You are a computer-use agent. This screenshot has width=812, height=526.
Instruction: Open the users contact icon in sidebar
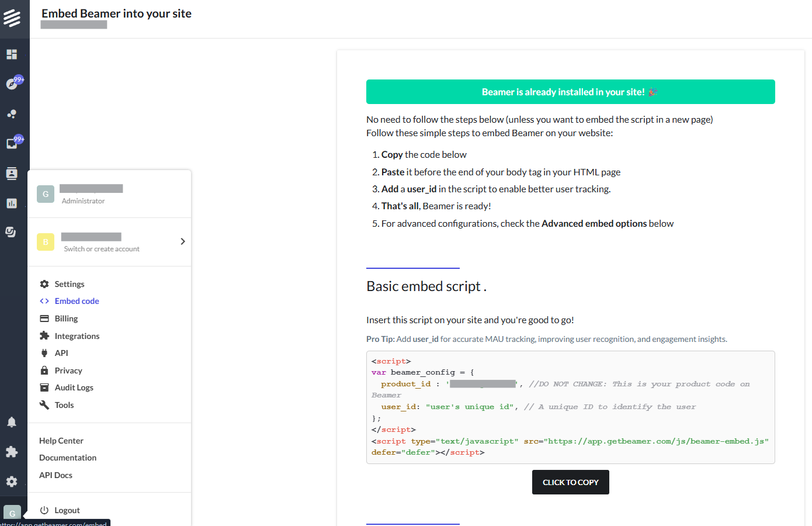pos(12,174)
